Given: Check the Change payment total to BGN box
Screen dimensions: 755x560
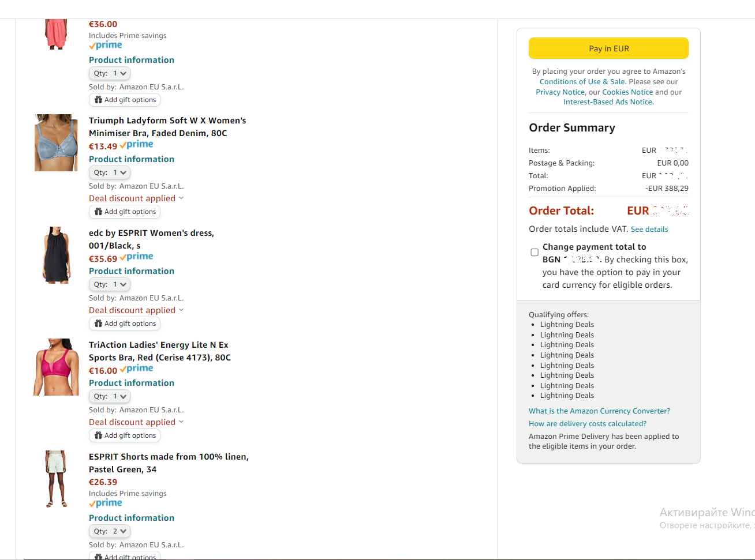Looking at the screenshot, I should click(535, 253).
